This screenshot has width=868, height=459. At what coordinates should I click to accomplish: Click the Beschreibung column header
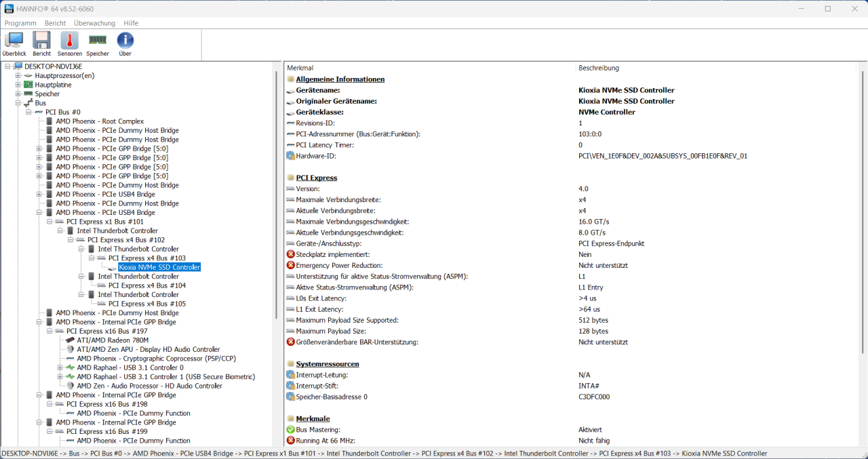coord(716,68)
